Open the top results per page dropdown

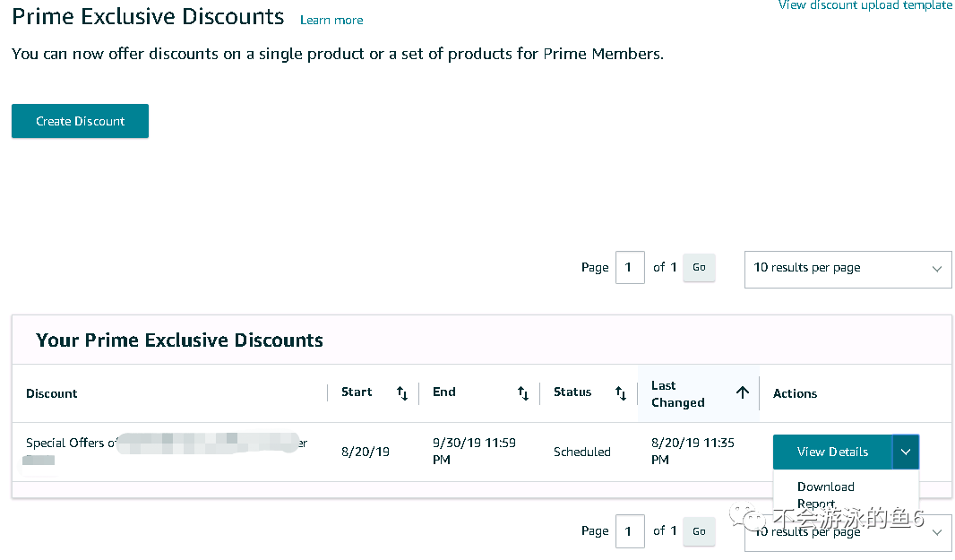click(847, 268)
